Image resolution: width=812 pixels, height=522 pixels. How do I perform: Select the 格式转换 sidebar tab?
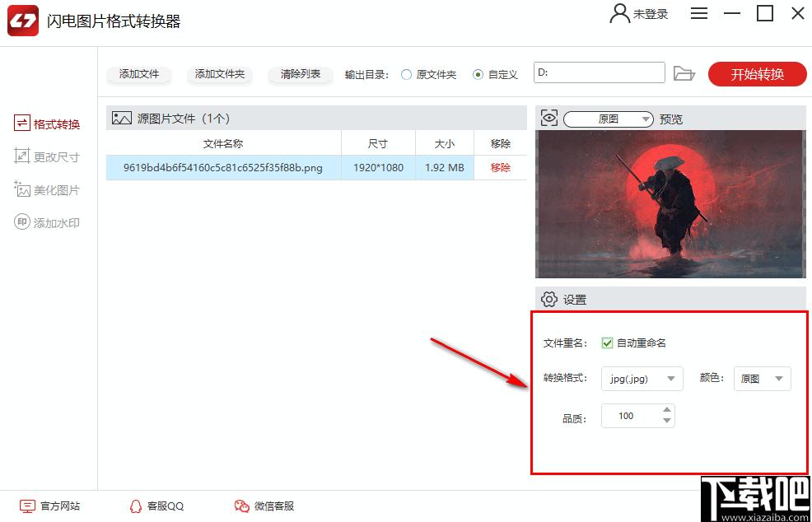click(x=47, y=124)
